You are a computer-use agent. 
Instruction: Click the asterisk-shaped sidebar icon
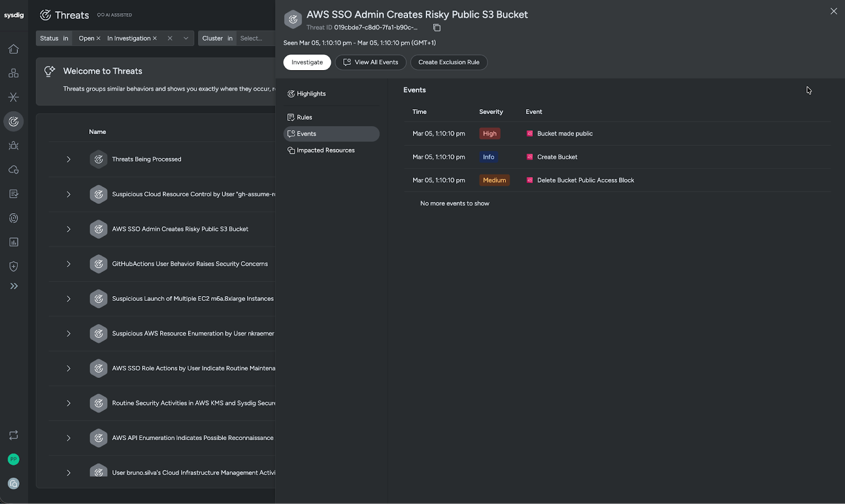tap(14, 97)
